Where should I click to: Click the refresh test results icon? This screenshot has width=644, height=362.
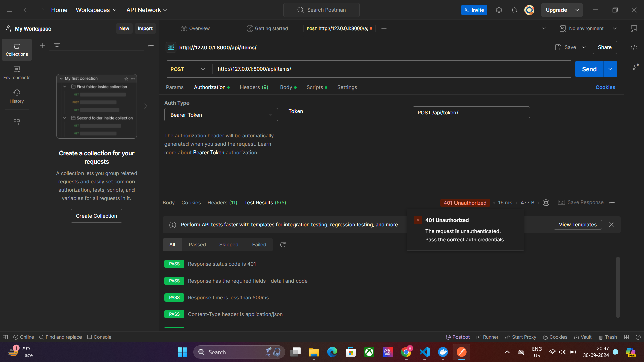pos(283,245)
